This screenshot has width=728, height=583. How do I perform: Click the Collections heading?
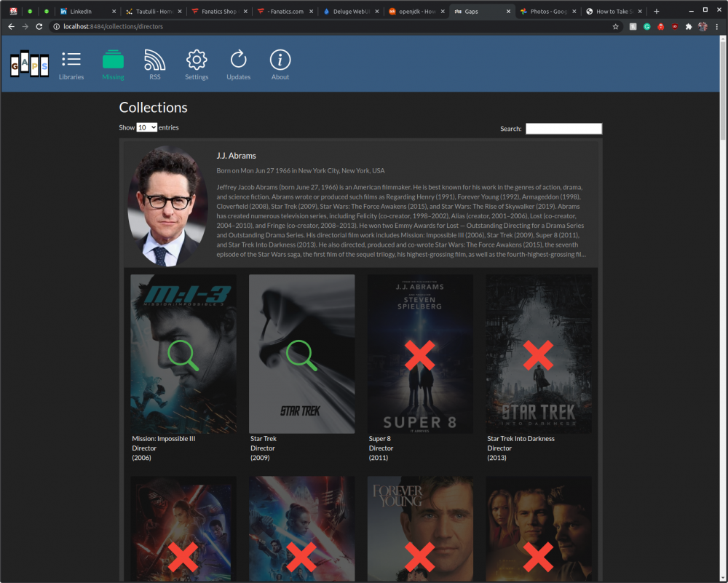(153, 107)
